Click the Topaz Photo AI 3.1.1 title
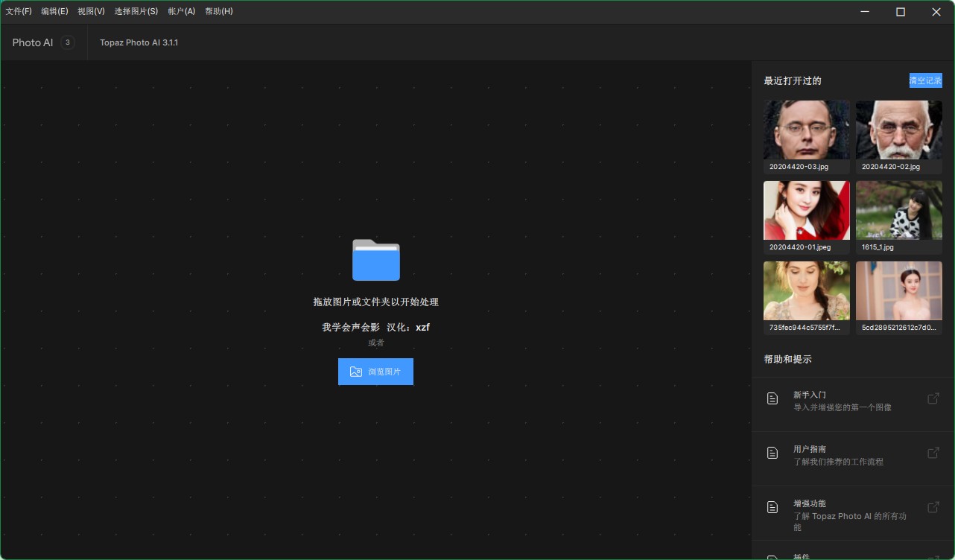The height and width of the screenshot is (560, 955). (x=139, y=42)
